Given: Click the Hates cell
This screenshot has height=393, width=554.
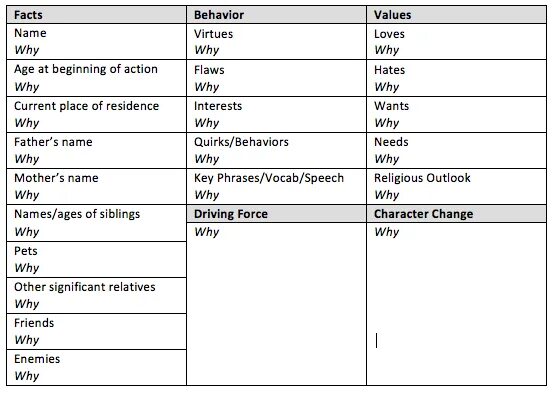Looking at the screenshot, I should [x=456, y=78].
